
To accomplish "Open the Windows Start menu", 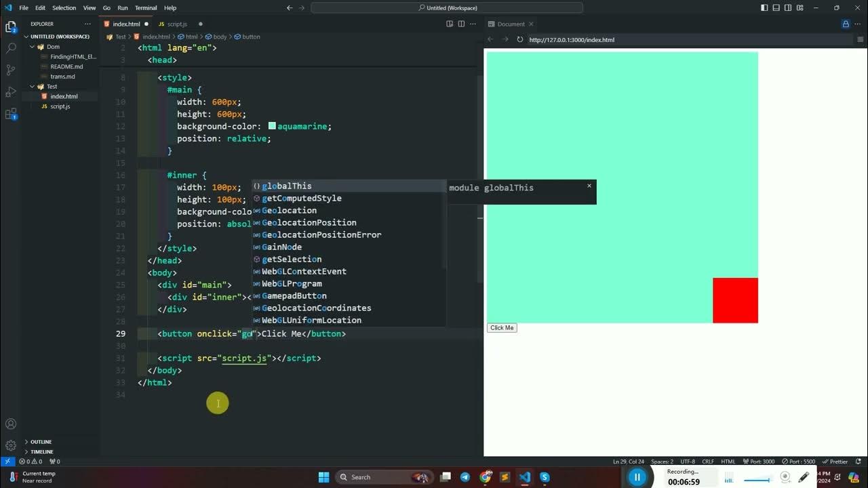I will point(323,477).
